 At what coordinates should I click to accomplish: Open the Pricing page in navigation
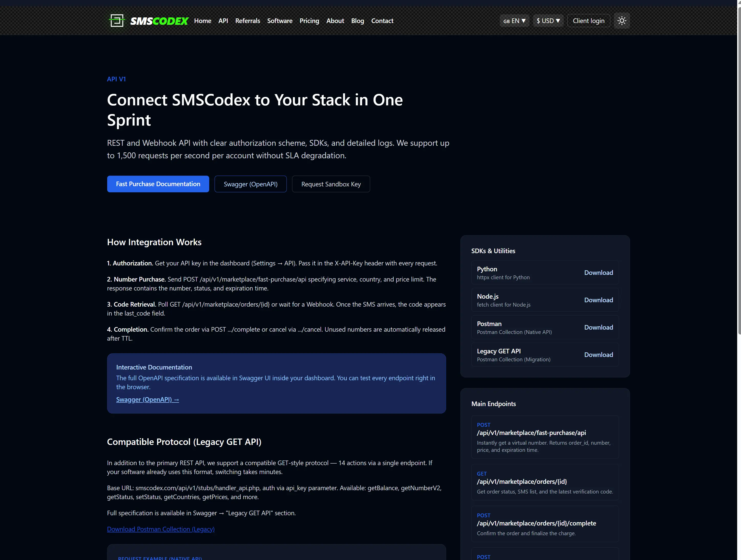309,21
